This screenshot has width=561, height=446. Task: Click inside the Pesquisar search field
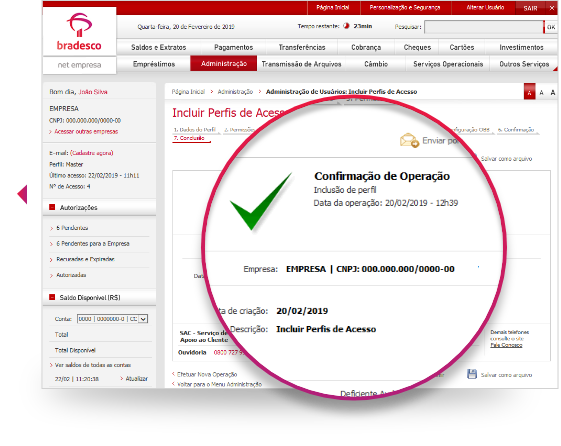pos(483,27)
